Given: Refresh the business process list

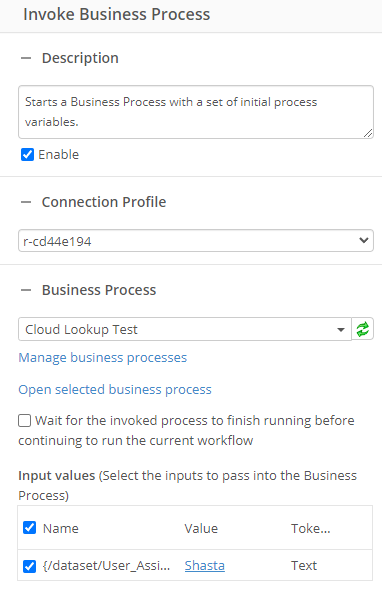Looking at the screenshot, I should [x=363, y=329].
